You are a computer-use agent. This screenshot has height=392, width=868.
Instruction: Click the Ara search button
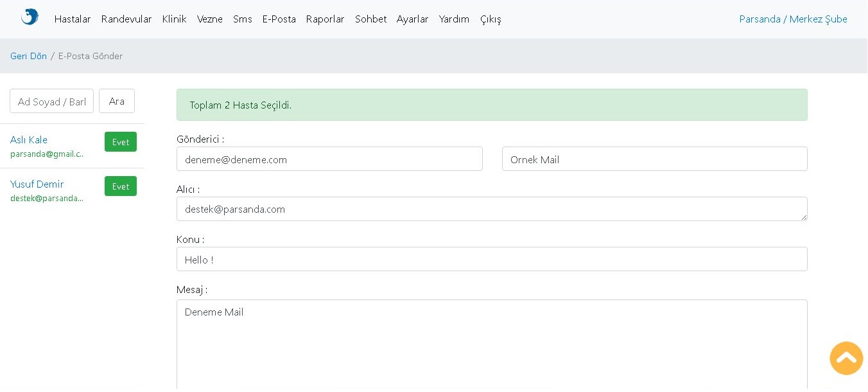(x=117, y=101)
